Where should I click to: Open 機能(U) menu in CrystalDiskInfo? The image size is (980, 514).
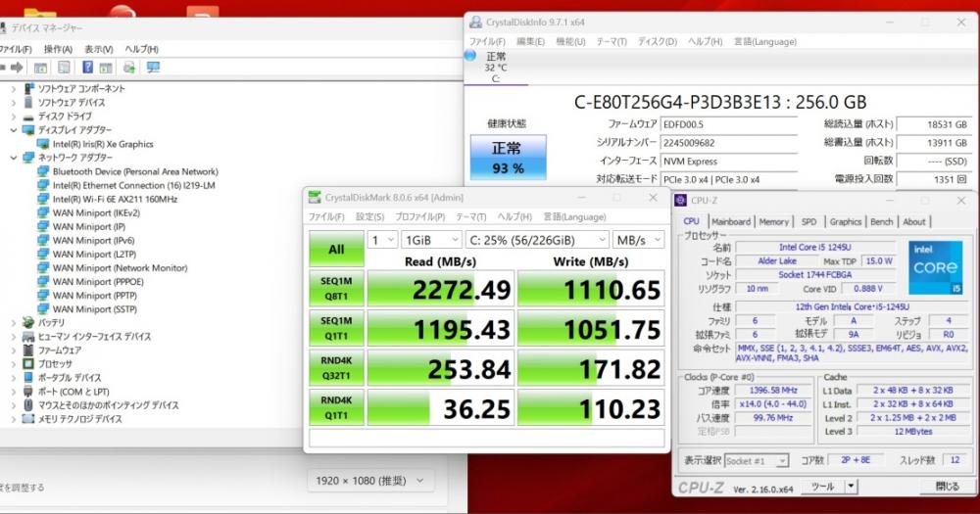pos(570,41)
